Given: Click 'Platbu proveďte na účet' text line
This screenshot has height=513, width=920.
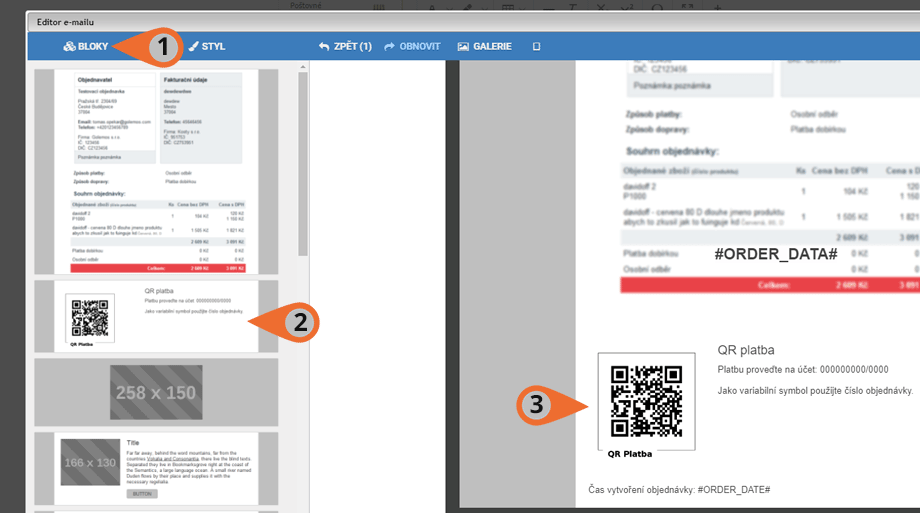Looking at the screenshot, I should (x=803, y=370).
